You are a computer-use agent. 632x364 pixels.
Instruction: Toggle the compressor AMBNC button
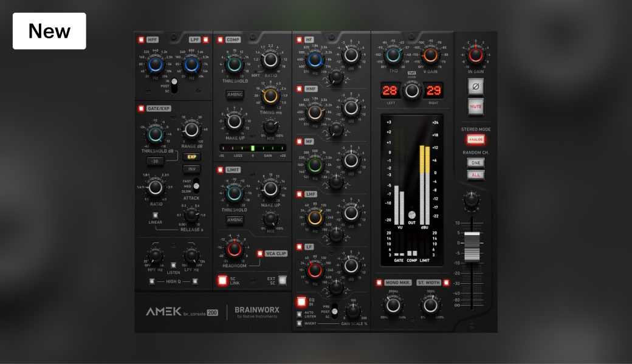point(235,94)
